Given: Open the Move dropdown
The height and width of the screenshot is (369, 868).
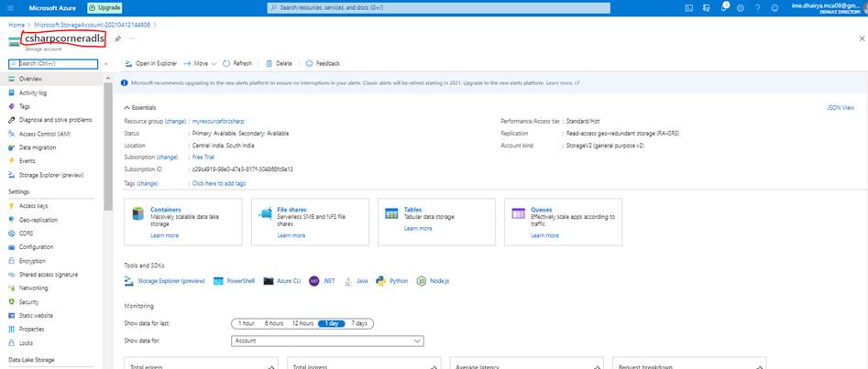Looking at the screenshot, I should click(201, 63).
